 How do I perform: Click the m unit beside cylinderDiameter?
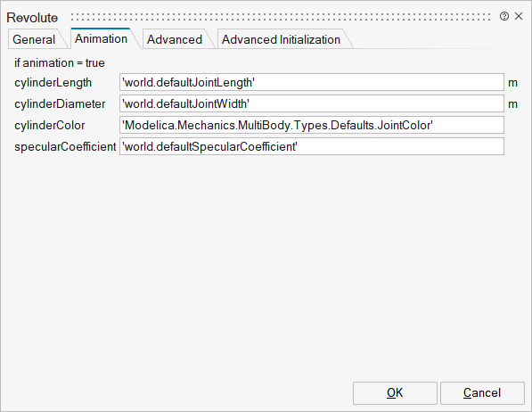512,104
